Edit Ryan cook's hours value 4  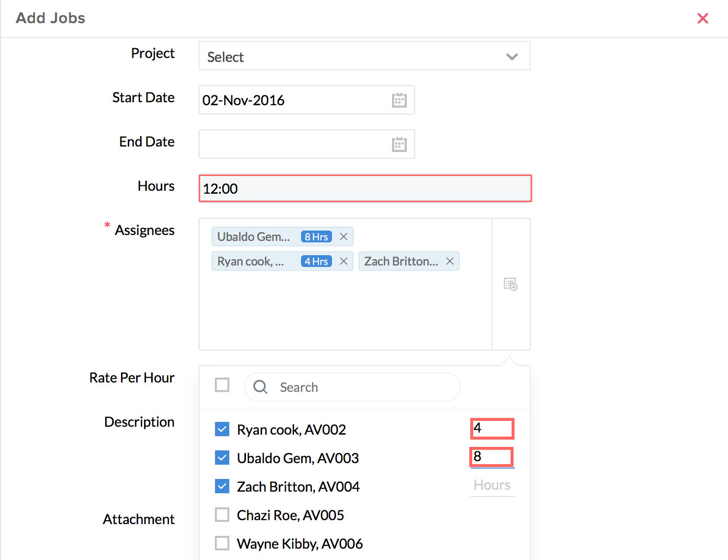492,429
